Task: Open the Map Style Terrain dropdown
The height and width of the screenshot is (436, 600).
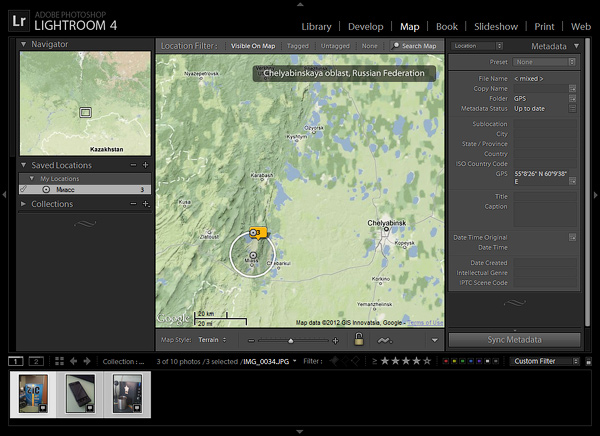Action: (x=212, y=340)
